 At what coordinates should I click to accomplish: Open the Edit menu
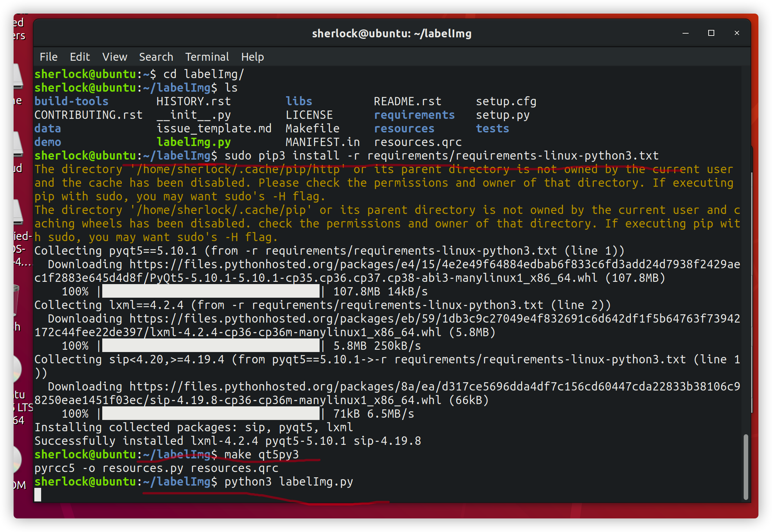[80, 57]
